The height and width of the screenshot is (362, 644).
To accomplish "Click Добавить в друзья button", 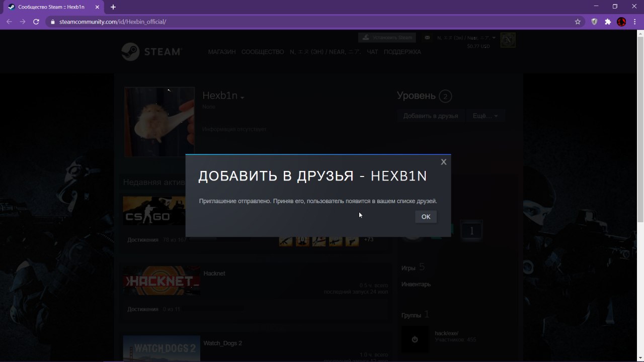I will coord(431,116).
